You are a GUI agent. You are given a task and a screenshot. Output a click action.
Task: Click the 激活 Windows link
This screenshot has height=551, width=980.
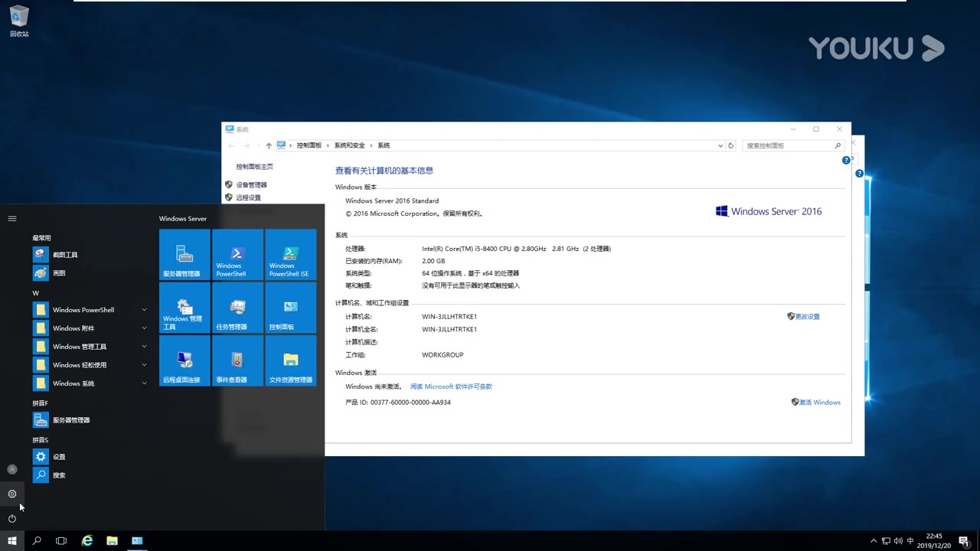[820, 402]
